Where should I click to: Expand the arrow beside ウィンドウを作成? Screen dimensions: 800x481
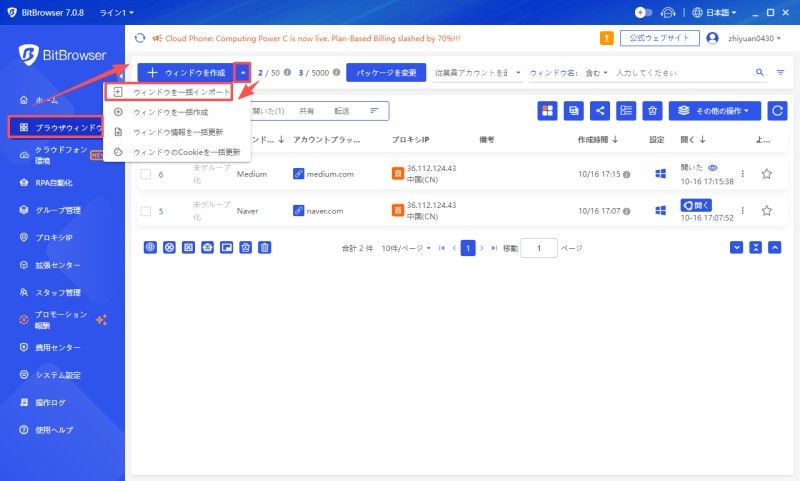pos(243,73)
